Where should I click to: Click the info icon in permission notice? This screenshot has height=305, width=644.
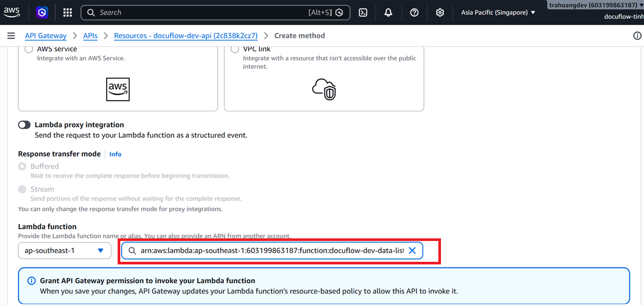31,281
